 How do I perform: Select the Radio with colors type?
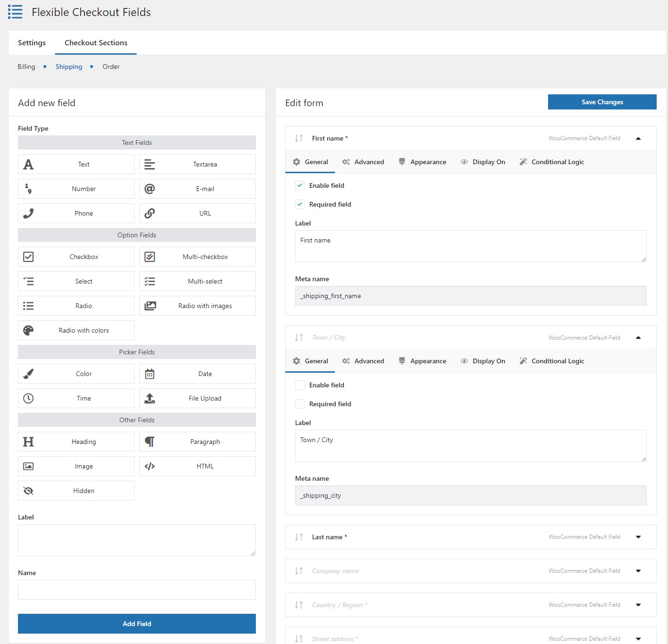pos(76,330)
